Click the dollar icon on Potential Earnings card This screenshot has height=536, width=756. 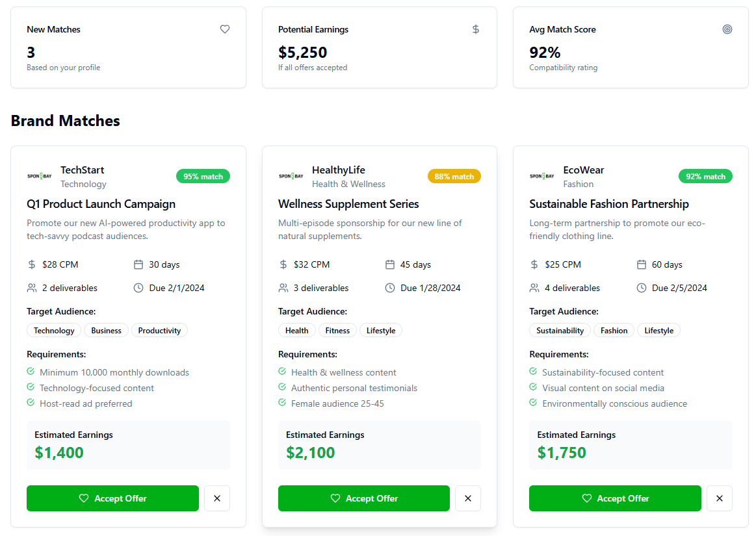(x=476, y=29)
